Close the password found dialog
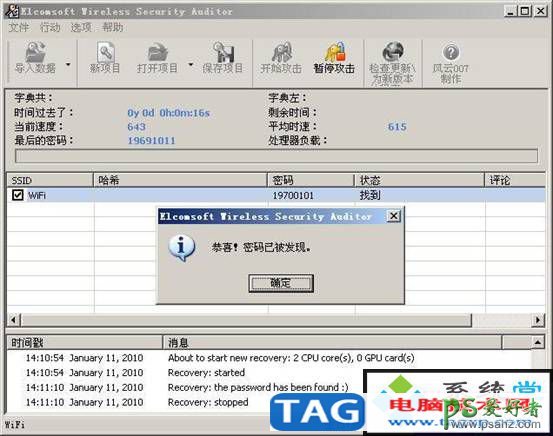The height and width of the screenshot is (436, 553). (x=394, y=216)
